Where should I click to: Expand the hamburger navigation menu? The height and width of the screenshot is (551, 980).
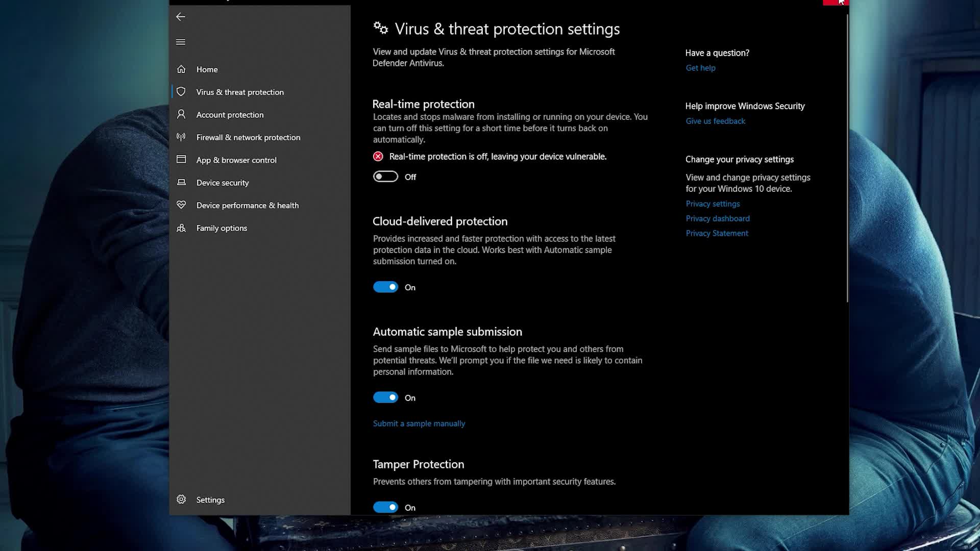(x=181, y=42)
